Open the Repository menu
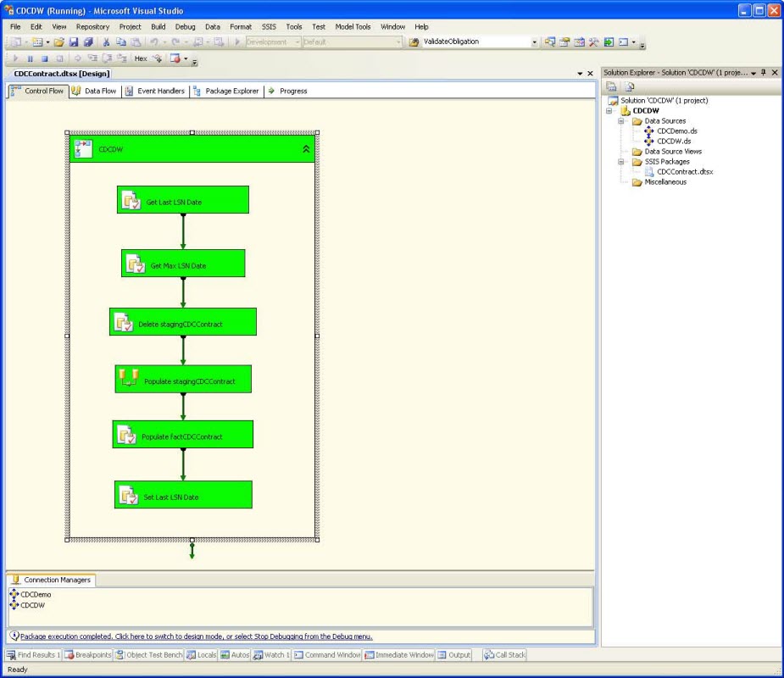 pyautogui.click(x=92, y=26)
